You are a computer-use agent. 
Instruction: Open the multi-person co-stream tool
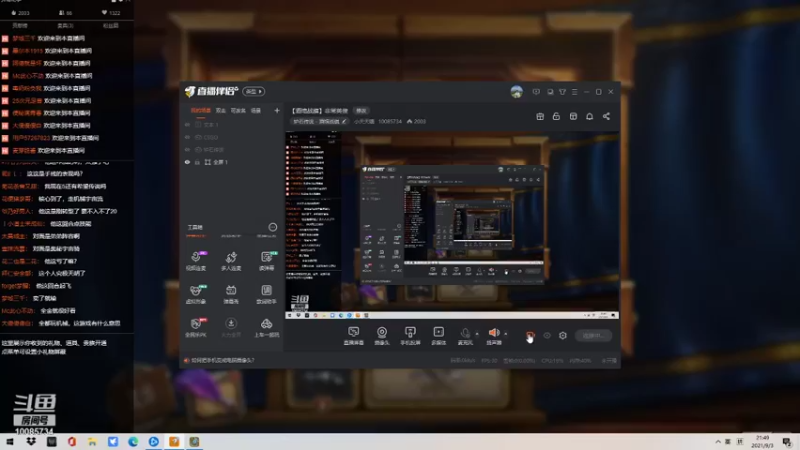tap(231, 261)
